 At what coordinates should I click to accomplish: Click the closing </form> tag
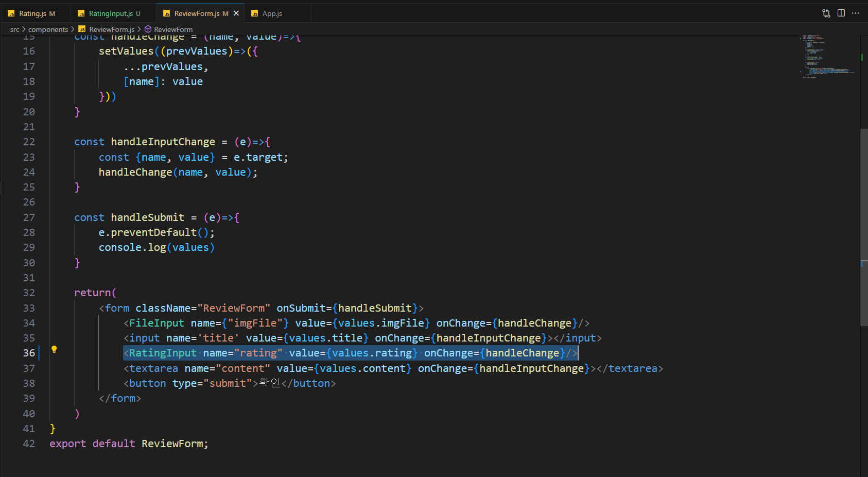[x=120, y=399]
